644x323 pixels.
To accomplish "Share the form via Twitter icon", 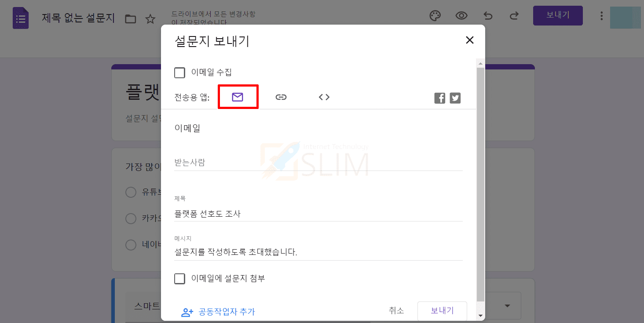I will (455, 98).
